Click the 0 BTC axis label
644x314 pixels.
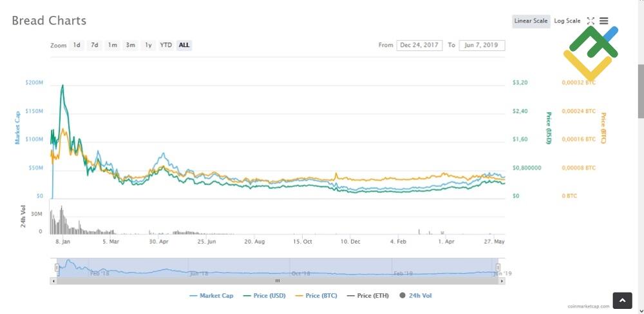click(569, 196)
